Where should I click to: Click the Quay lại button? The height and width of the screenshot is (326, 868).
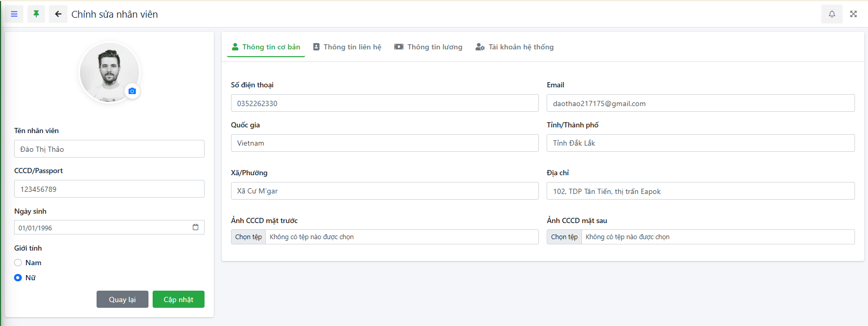122,299
